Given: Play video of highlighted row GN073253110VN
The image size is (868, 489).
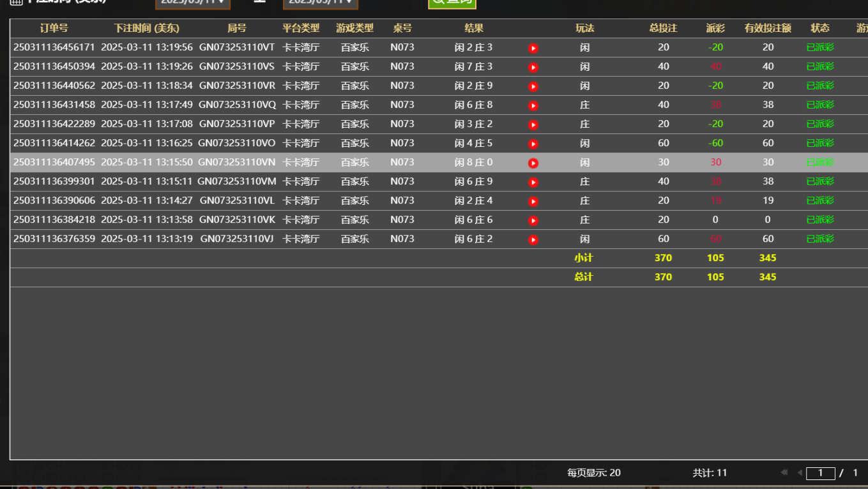Looking at the screenshot, I should click(533, 162).
